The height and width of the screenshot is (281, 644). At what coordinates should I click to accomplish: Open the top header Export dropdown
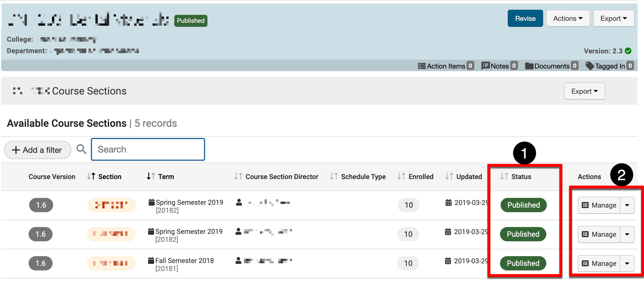613,19
